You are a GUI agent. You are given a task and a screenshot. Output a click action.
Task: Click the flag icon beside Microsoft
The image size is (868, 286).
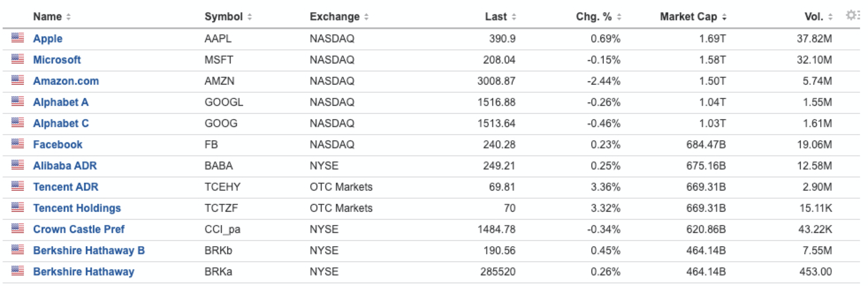coord(18,59)
